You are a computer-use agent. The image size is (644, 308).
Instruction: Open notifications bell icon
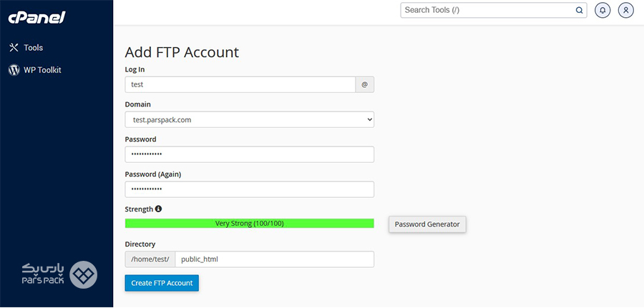[602, 10]
